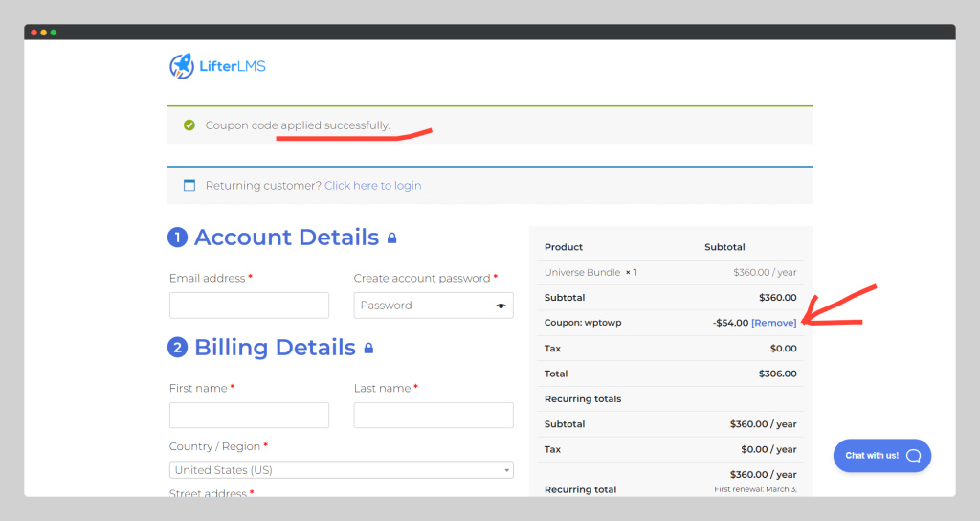This screenshot has height=521, width=980.
Task: Click the returning customer window icon
Action: (189, 185)
